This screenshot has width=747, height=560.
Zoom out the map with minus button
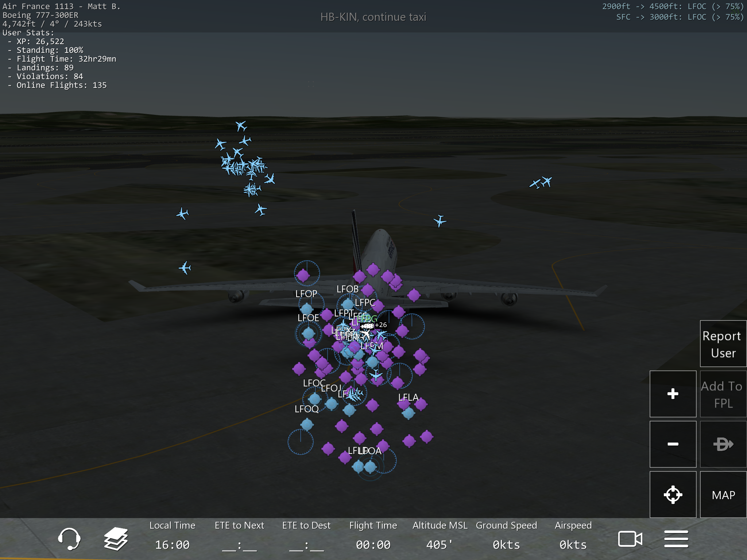pos(673,444)
